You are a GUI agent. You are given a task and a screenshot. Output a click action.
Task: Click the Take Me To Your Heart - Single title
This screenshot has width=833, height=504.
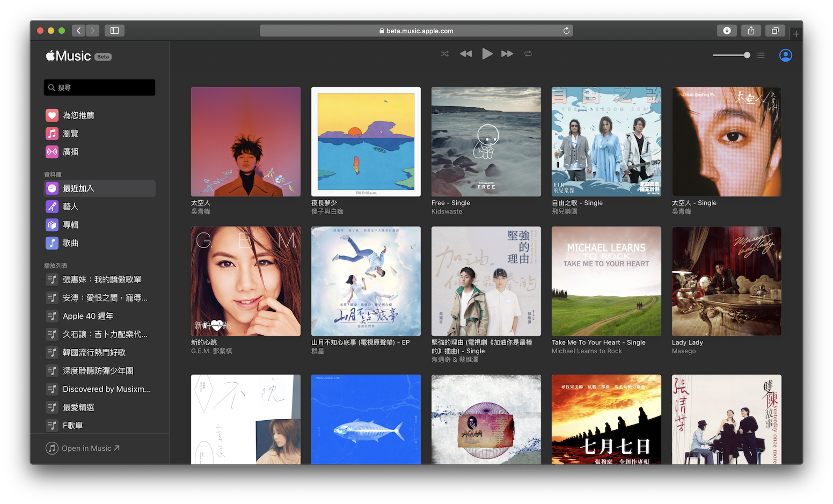598,342
